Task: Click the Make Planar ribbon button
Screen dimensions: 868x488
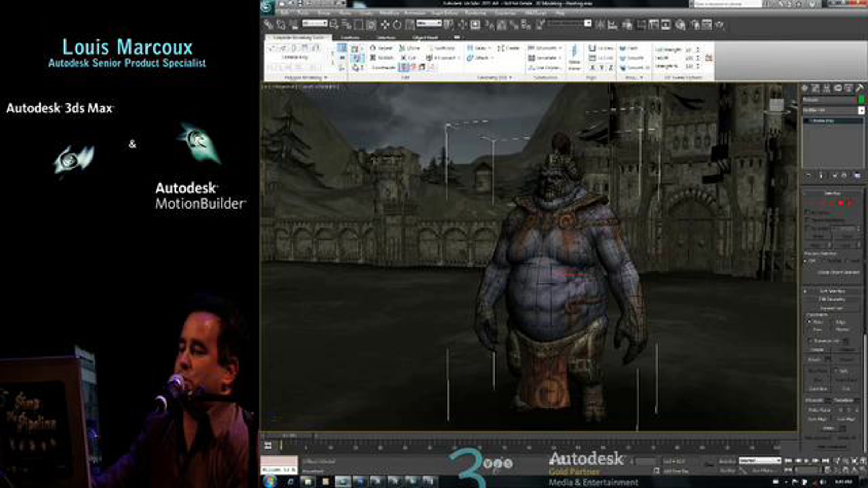Action: [x=574, y=59]
